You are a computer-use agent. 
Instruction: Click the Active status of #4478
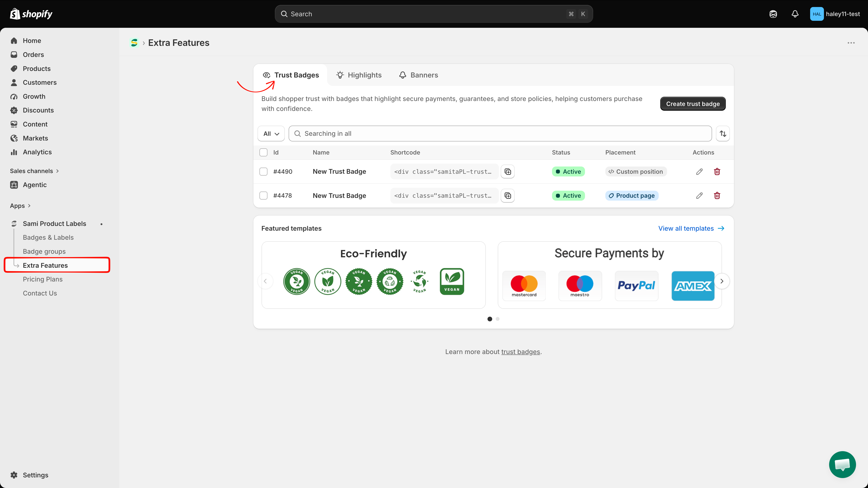coord(568,195)
